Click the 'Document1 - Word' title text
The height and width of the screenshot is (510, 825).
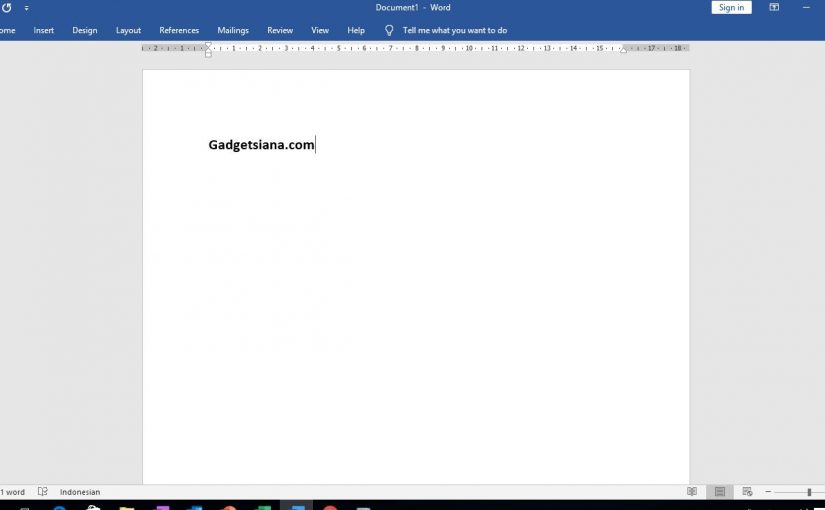(413, 7)
